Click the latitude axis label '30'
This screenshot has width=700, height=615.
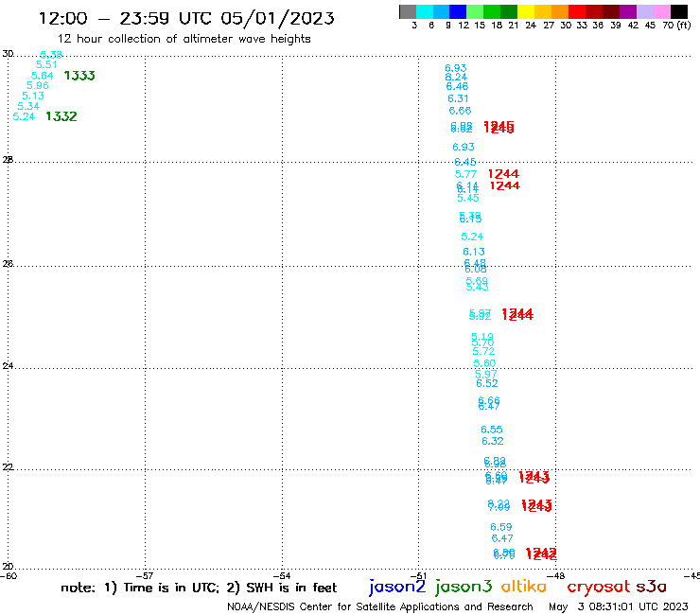8,54
